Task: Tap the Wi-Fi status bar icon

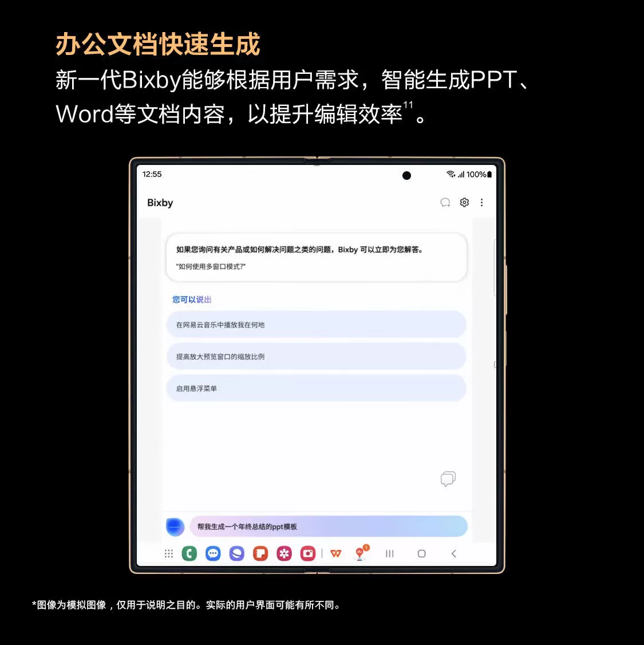Action: [x=451, y=174]
